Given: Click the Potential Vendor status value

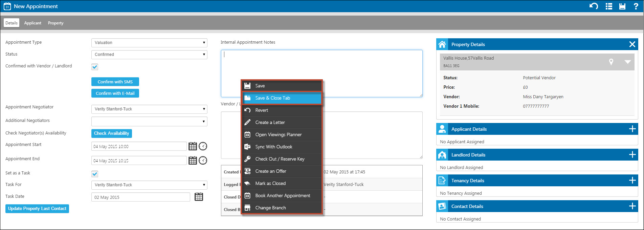Looking at the screenshot, I should point(539,78).
